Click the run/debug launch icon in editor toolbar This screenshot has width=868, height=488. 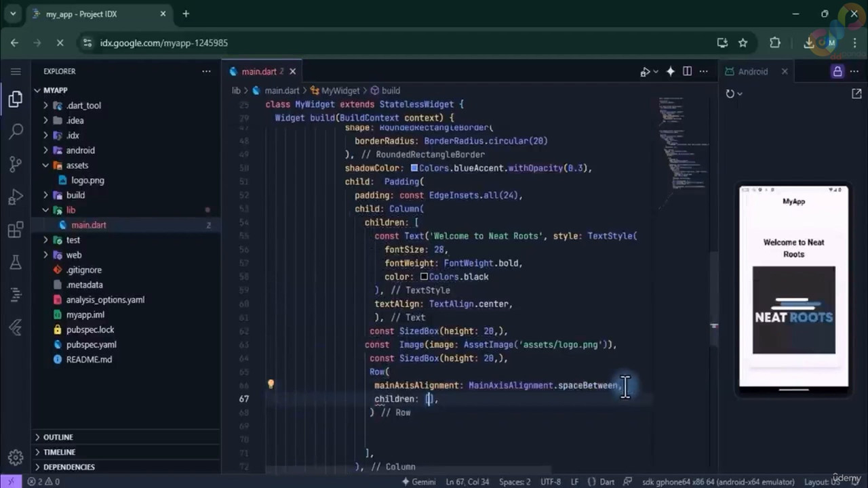[x=645, y=71]
